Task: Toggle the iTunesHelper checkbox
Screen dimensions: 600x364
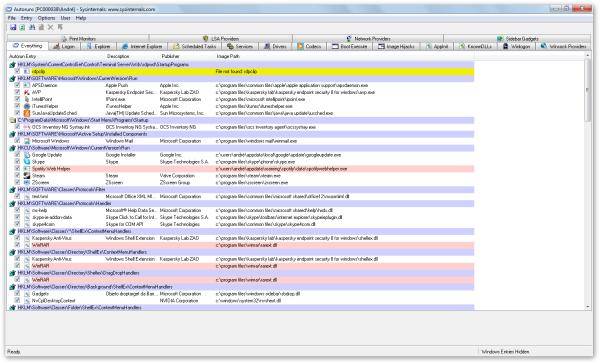Action: (x=18, y=106)
